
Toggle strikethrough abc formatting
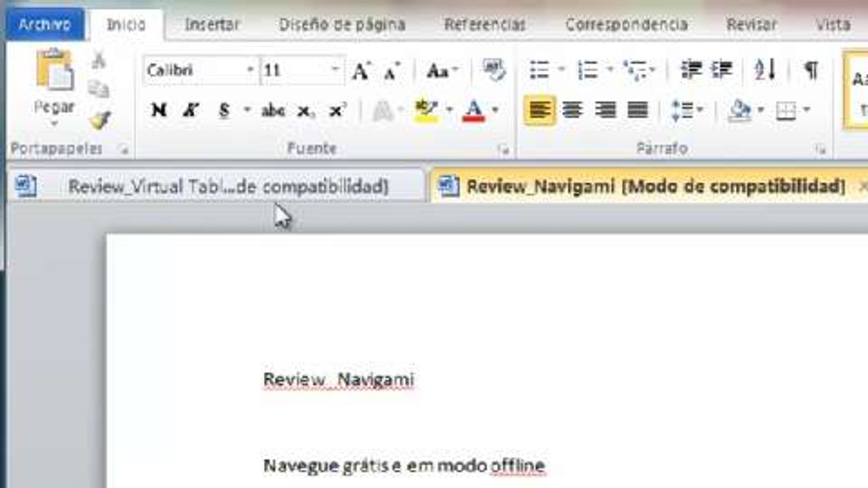click(273, 110)
